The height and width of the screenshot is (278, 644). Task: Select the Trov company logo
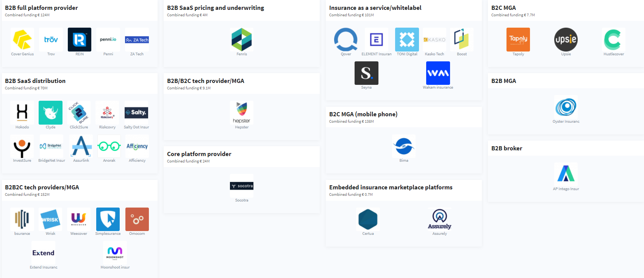[51, 39]
